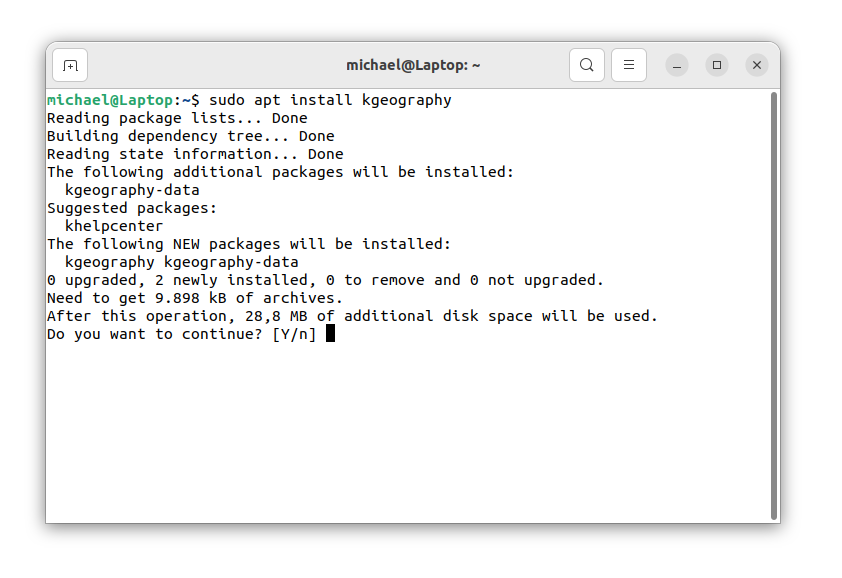Click the block cursor after the prompt
Image resolution: width=842 pixels, height=578 pixels.
pyautogui.click(x=330, y=334)
